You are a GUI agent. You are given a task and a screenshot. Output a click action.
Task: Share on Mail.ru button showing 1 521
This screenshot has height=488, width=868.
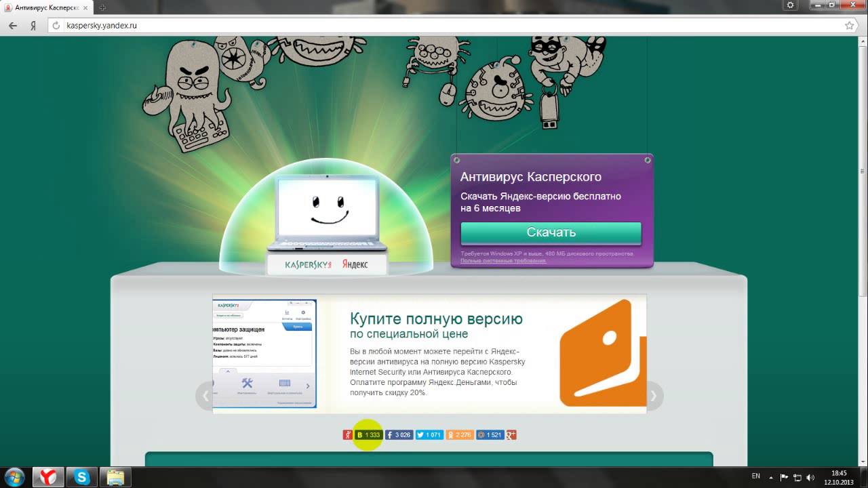[x=490, y=434]
